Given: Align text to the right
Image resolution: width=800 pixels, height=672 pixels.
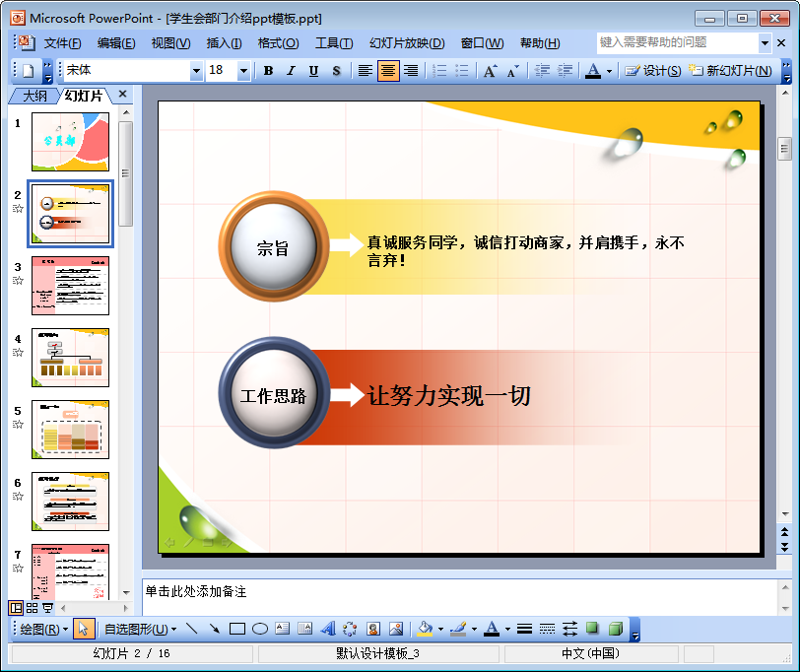Looking at the screenshot, I should (x=411, y=70).
